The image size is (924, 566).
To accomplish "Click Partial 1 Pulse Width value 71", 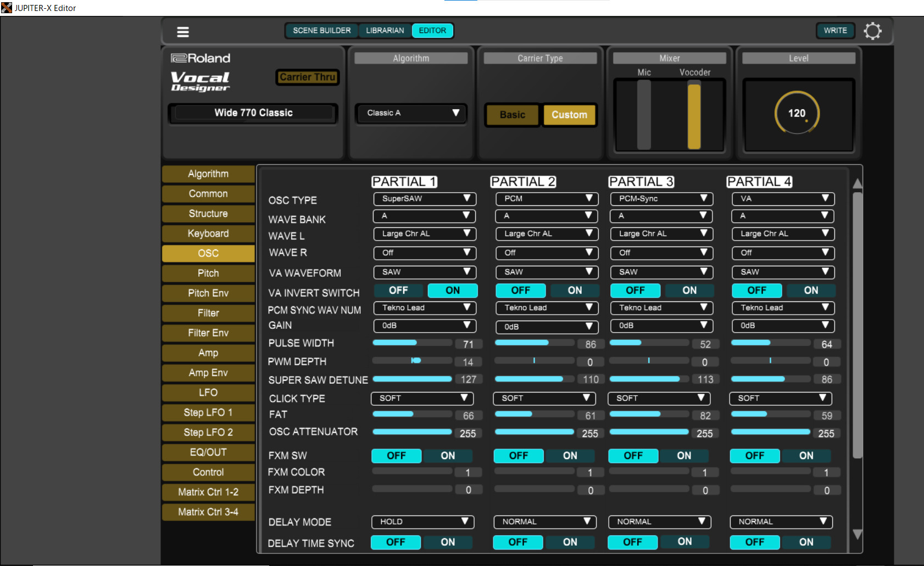I will click(469, 344).
